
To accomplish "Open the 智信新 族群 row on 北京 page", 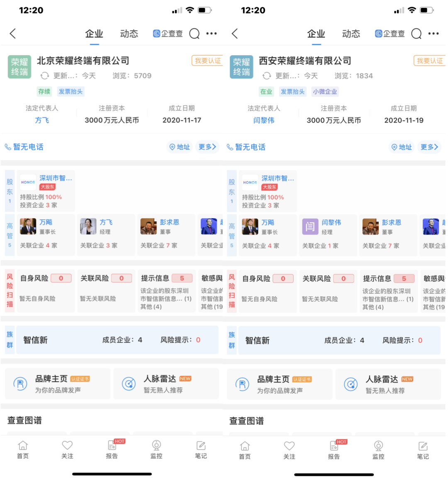I will [117, 340].
